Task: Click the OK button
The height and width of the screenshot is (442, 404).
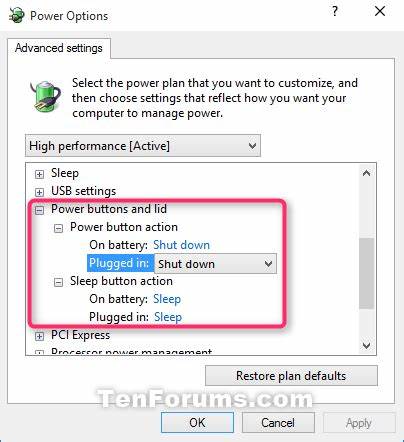Action: (197, 423)
